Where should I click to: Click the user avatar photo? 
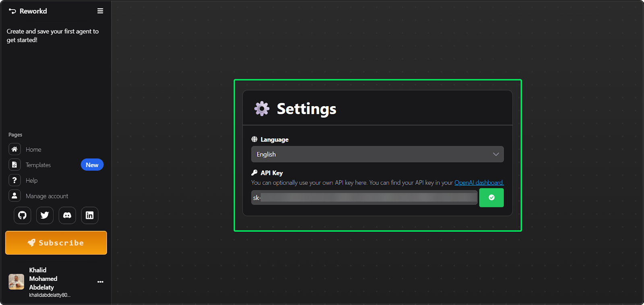[17, 282]
